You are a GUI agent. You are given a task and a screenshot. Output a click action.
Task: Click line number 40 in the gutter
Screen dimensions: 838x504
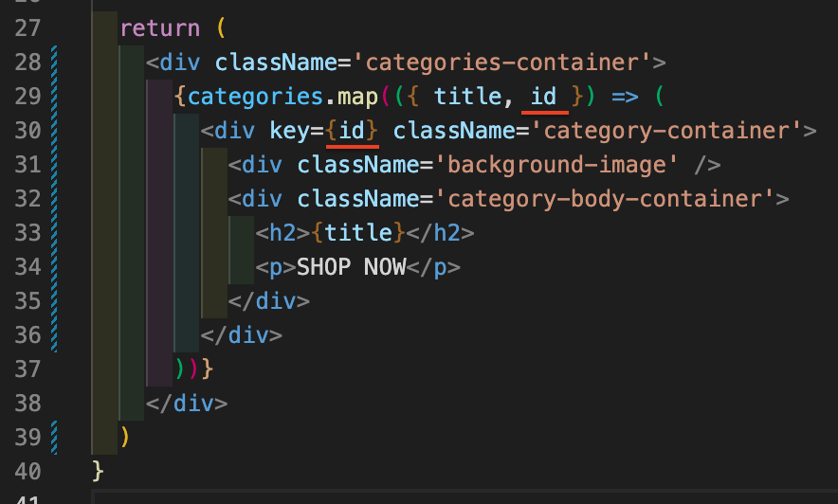27,472
